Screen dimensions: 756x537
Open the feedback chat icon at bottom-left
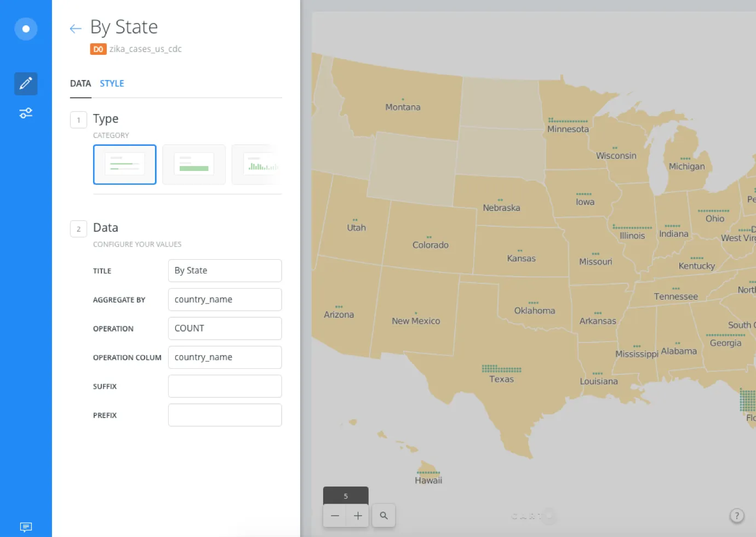[26, 527]
